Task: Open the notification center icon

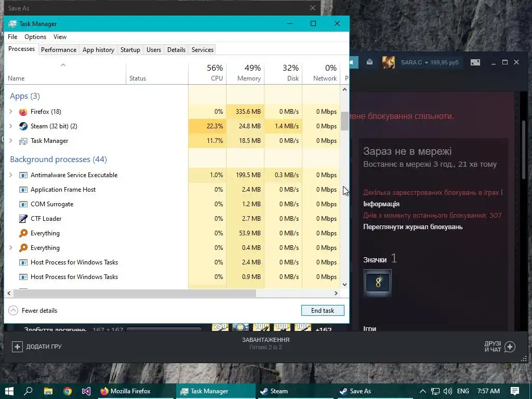Action: tap(515, 391)
